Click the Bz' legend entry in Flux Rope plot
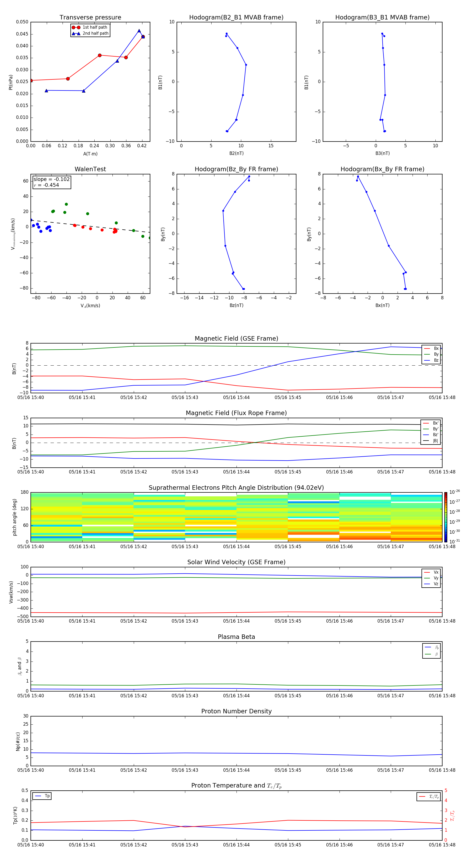Screen dimensions: 473x868 (431, 435)
